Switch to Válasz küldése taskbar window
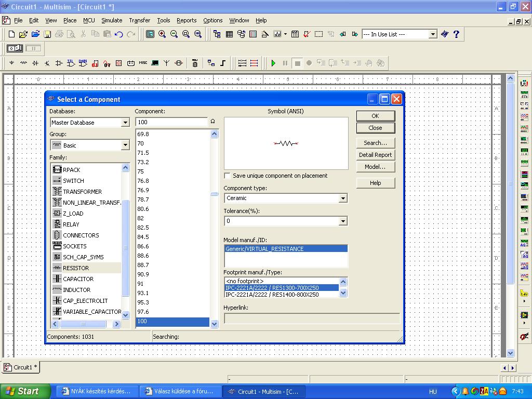 (180, 391)
